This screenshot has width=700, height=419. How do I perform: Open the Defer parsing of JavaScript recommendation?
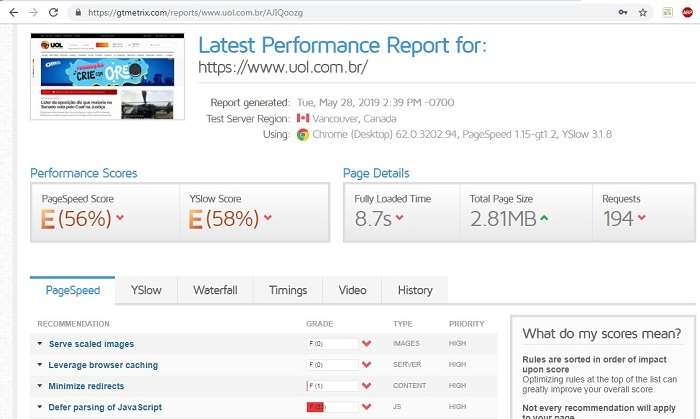105,407
